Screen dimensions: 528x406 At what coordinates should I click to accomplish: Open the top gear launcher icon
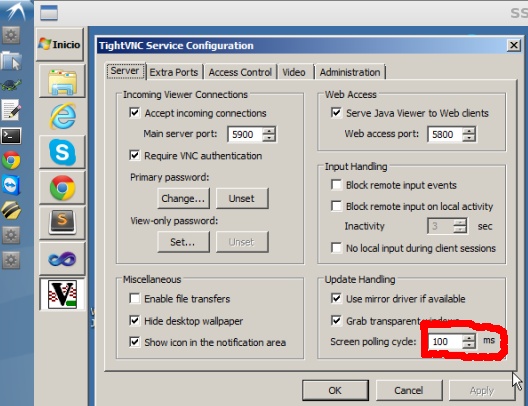point(11,35)
